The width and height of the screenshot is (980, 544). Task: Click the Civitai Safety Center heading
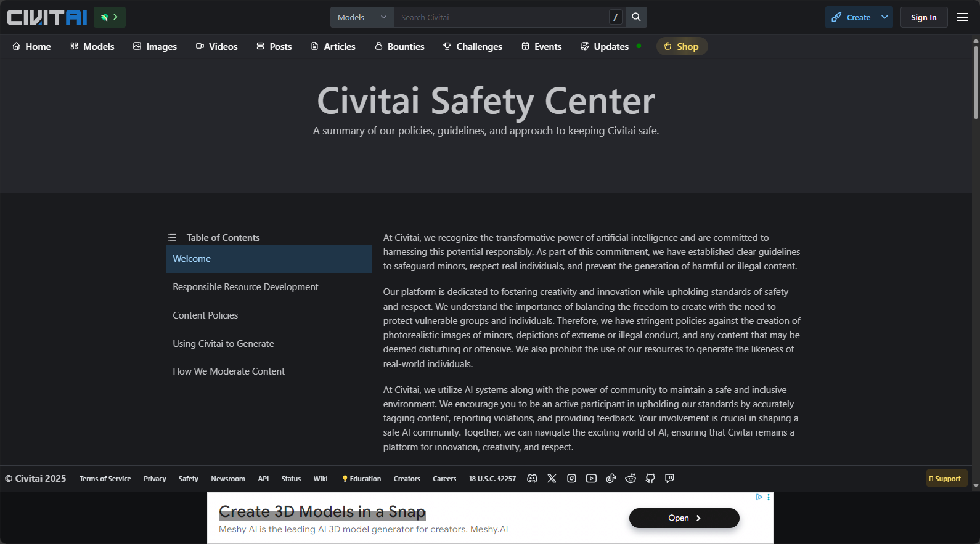(x=486, y=100)
